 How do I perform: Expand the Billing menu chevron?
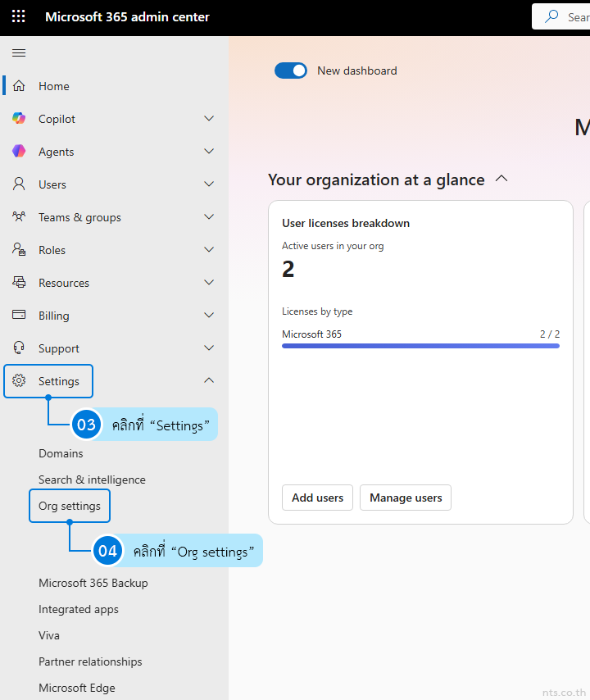pyautogui.click(x=209, y=315)
